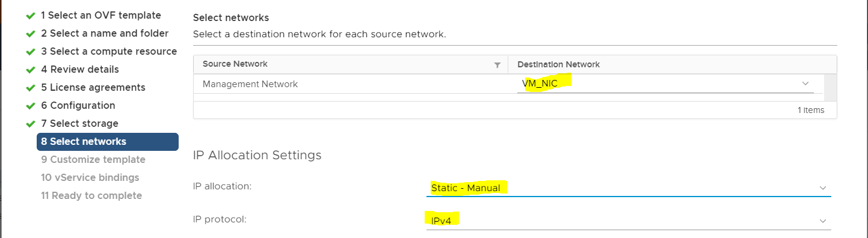The height and width of the screenshot is (238, 868).
Task: Click the filter icon in Source Network column
Action: [x=497, y=65]
